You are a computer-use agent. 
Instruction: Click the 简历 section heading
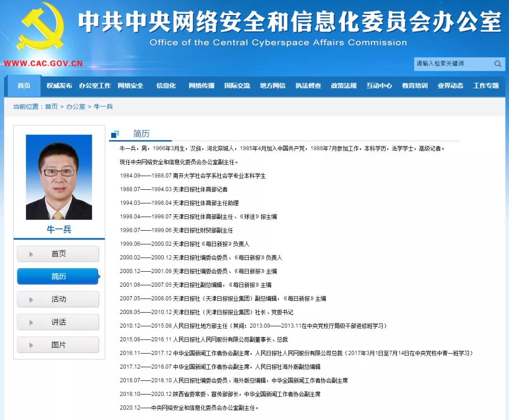coord(141,134)
